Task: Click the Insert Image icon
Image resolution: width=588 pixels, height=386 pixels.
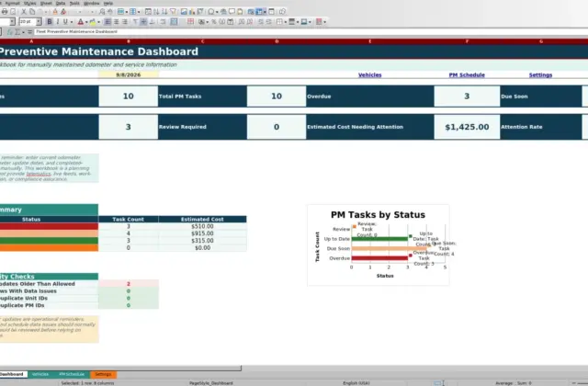Action: [184, 12]
